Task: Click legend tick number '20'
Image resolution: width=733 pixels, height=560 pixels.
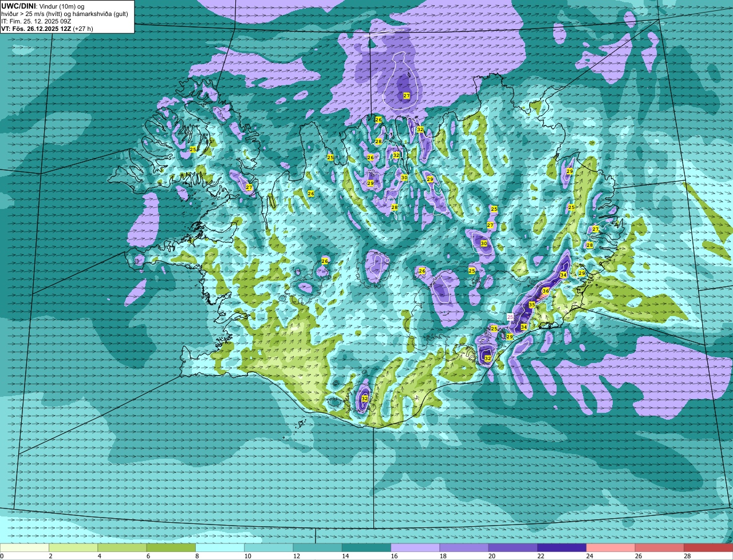Action: [491, 556]
